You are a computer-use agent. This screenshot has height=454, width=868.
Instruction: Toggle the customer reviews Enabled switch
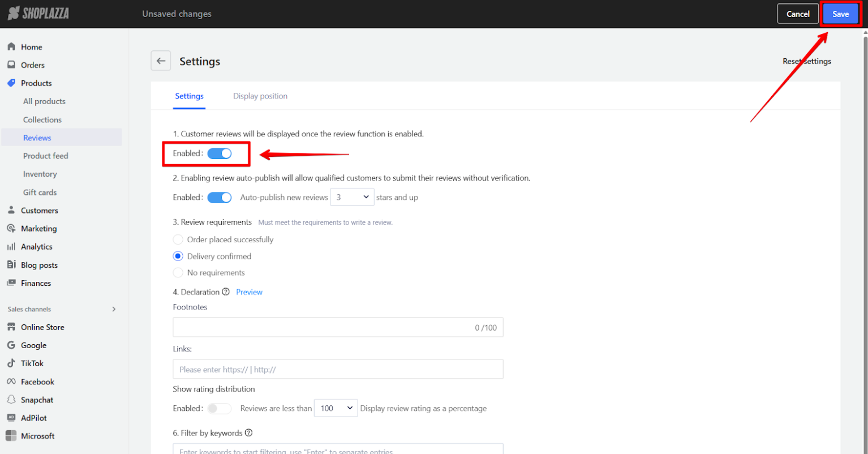220,153
